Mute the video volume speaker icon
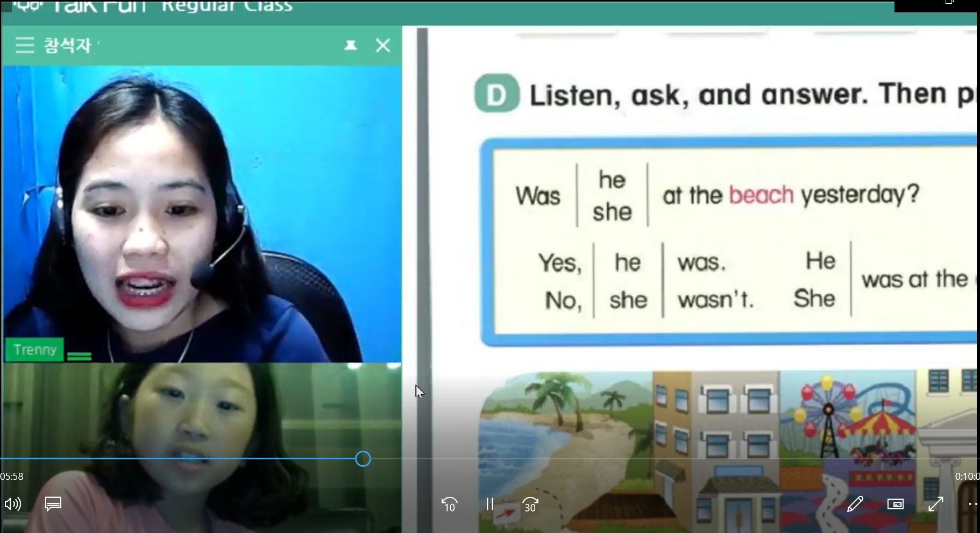Image resolution: width=980 pixels, height=533 pixels. (12, 504)
